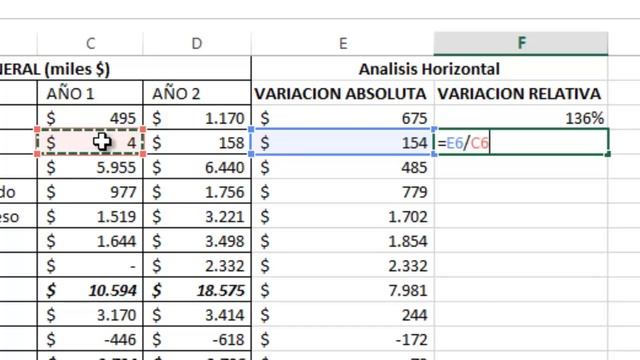The width and height of the screenshot is (640, 360).
Task: Select the 136% cell
Action: point(521,118)
